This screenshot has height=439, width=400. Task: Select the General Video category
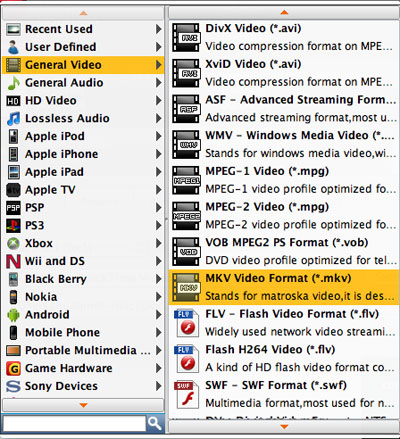tap(83, 65)
